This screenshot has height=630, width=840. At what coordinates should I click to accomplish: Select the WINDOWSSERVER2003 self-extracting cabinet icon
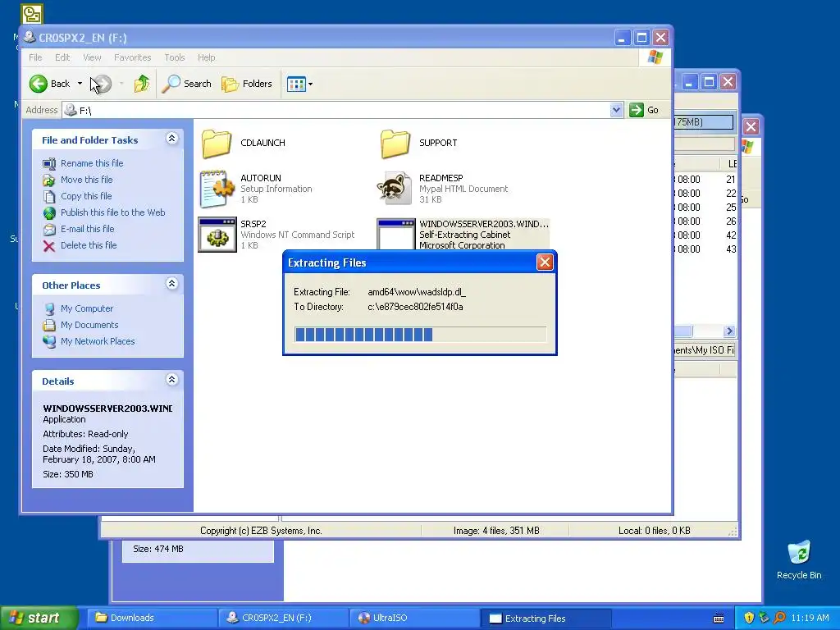point(396,234)
